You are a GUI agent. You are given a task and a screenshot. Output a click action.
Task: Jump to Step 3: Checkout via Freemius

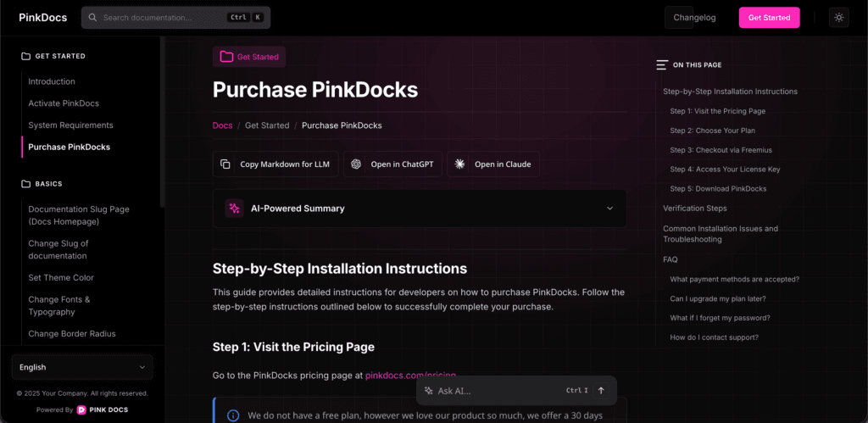721,150
